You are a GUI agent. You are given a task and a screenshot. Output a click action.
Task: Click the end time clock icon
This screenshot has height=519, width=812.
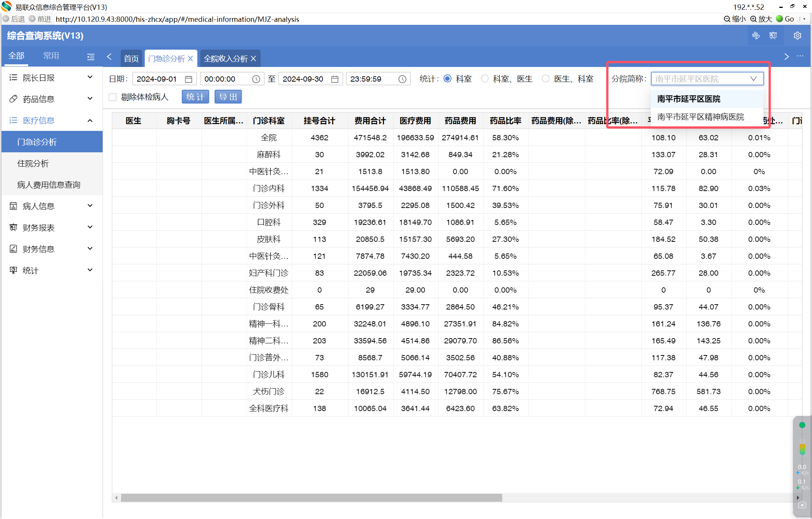point(402,79)
